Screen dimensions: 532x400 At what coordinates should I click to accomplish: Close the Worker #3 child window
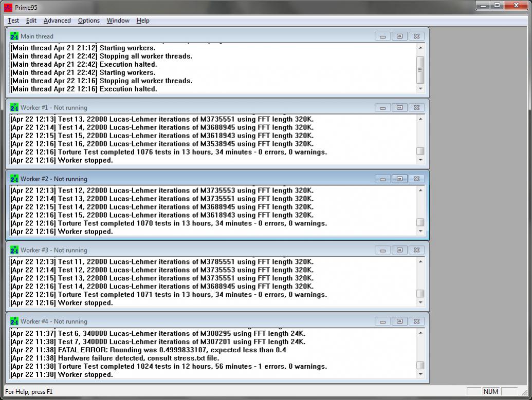tap(417, 250)
